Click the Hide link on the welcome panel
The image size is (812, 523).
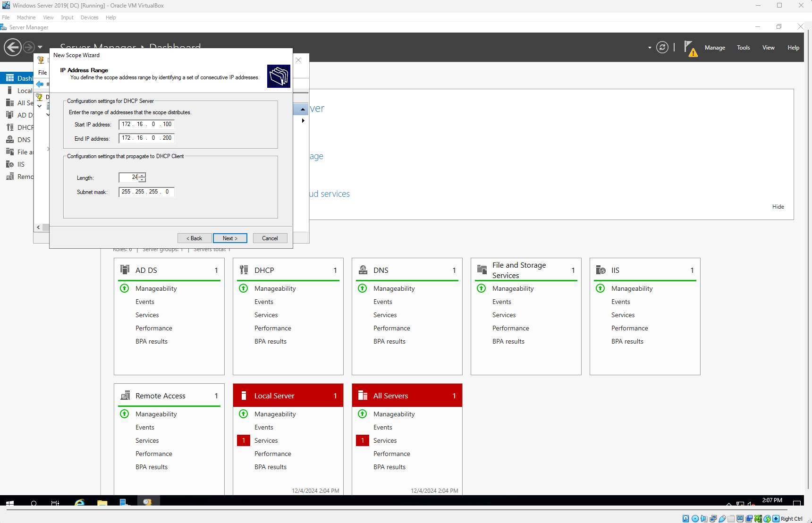[778, 207]
